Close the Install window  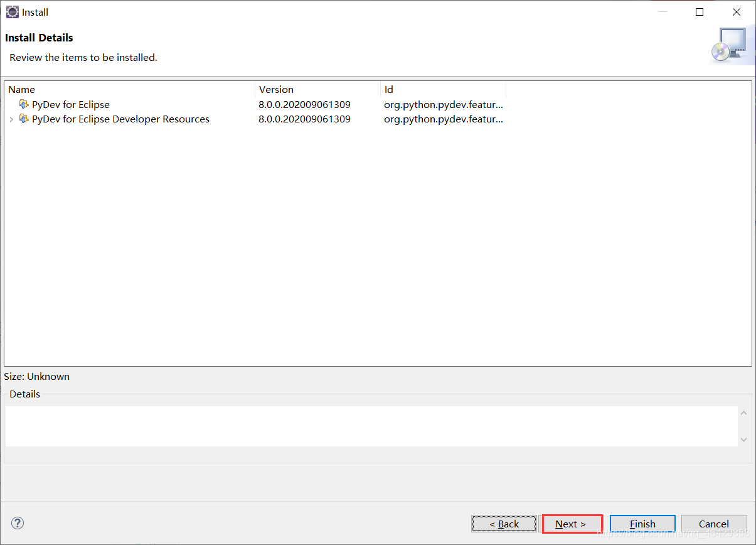coord(737,12)
